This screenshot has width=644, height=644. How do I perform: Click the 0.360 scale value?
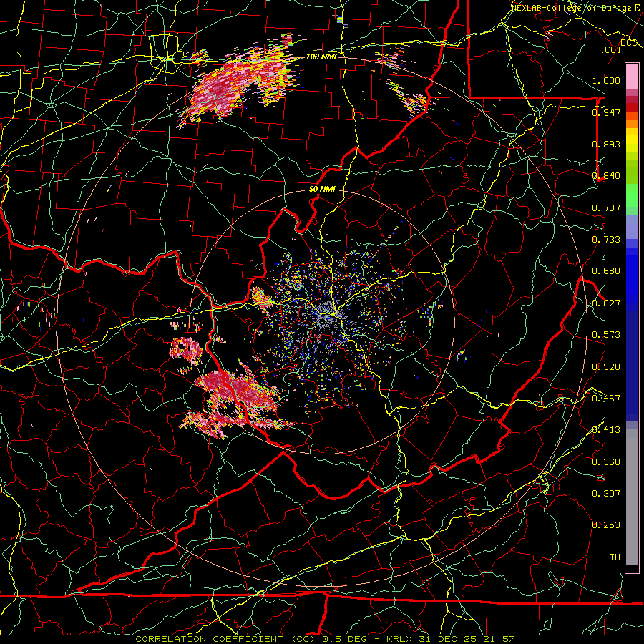point(606,462)
